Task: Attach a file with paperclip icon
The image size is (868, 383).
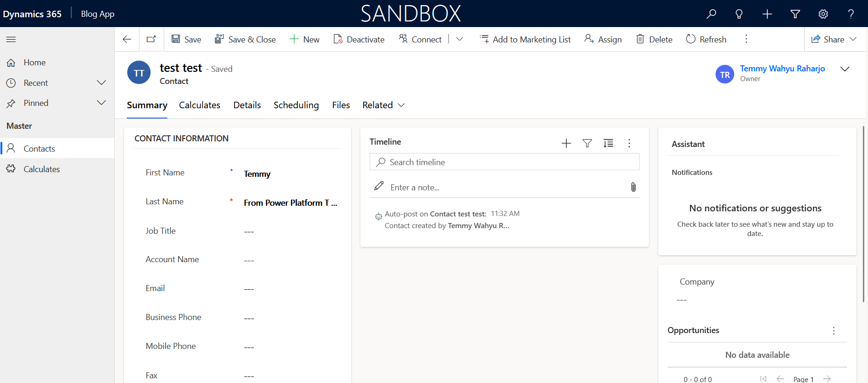Action: pyautogui.click(x=634, y=187)
